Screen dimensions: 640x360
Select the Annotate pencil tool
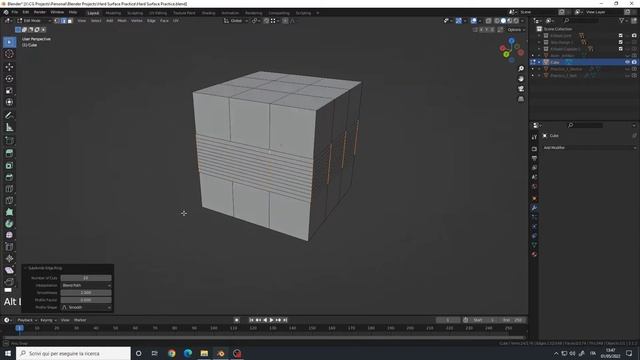[x=9, y=116]
